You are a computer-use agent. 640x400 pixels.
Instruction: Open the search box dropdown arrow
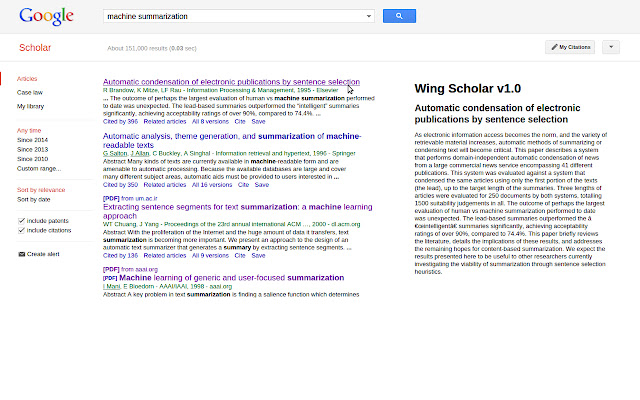coord(369,16)
